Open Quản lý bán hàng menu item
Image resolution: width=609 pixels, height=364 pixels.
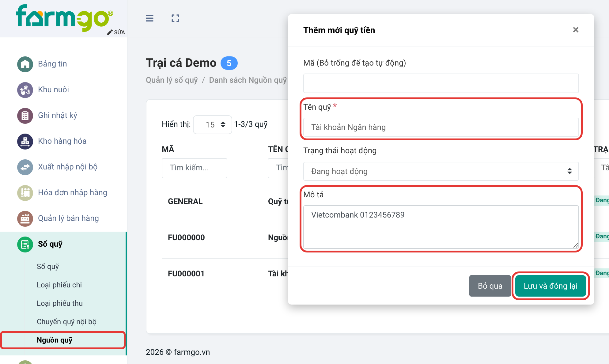coord(68,218)
